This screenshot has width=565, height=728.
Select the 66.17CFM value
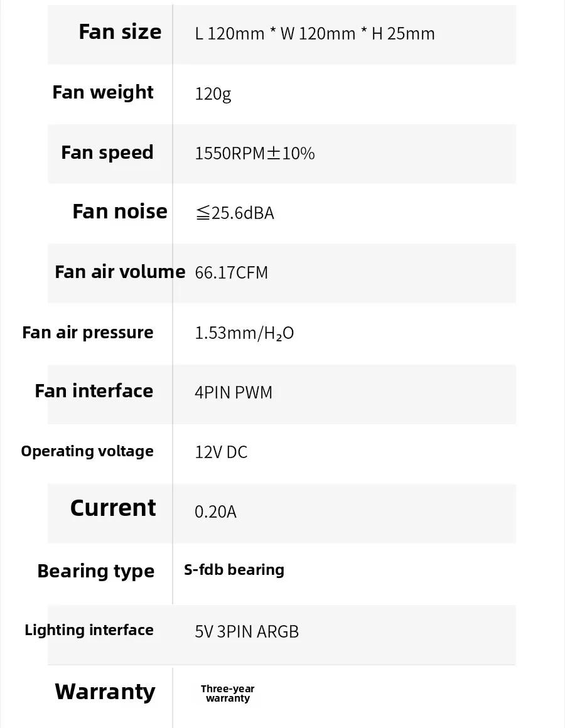pos(231,272)
